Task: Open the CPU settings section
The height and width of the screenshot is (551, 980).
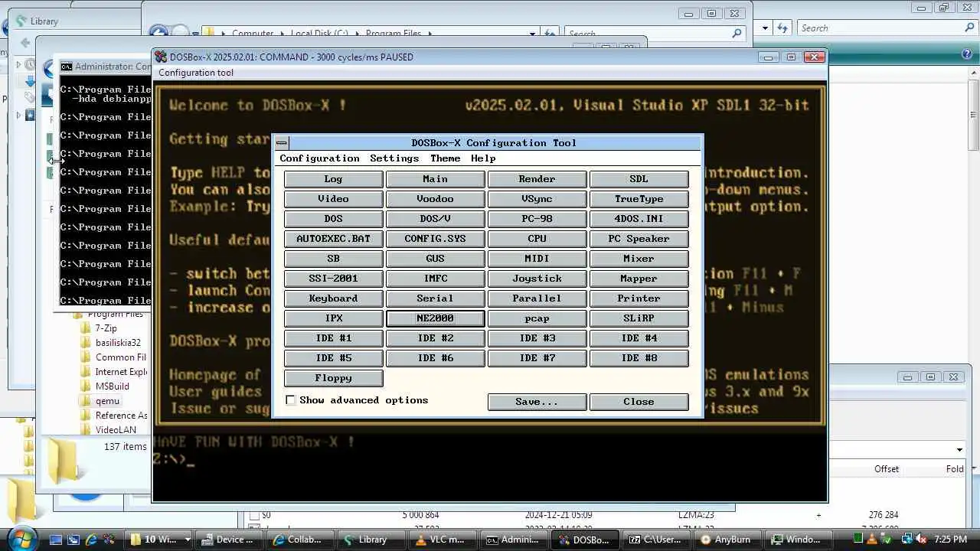Action: (x=537, y=239)
